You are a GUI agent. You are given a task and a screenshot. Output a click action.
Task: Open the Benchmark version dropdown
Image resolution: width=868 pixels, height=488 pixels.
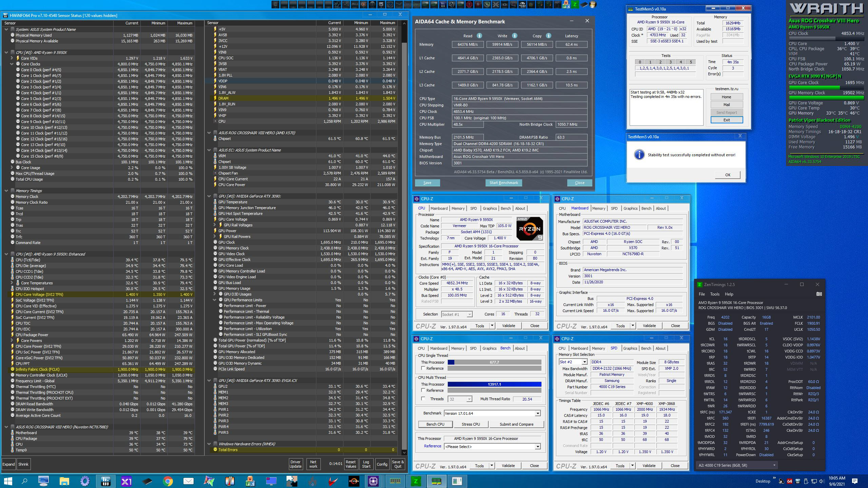coord(537,413)
